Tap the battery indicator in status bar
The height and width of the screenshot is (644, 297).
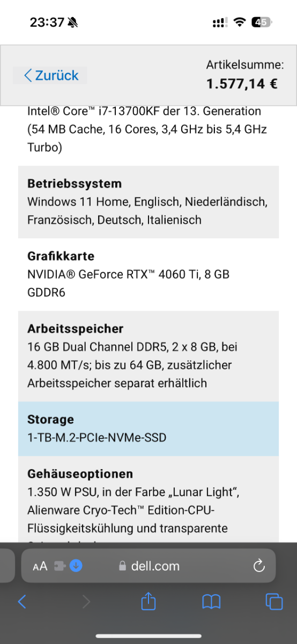click(x=263, y=23)
